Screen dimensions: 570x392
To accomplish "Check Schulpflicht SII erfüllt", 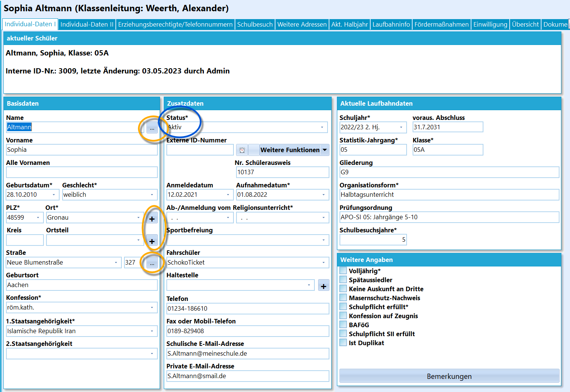I will click(x=343, y=334).
